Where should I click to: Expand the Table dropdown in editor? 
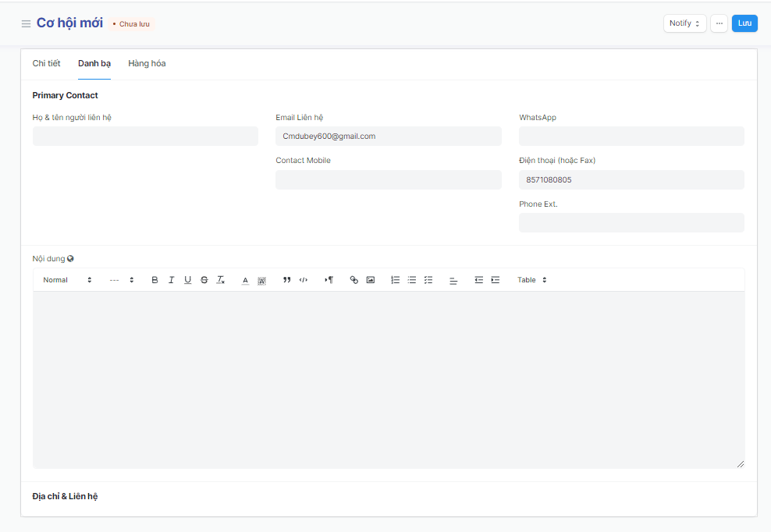531,280
